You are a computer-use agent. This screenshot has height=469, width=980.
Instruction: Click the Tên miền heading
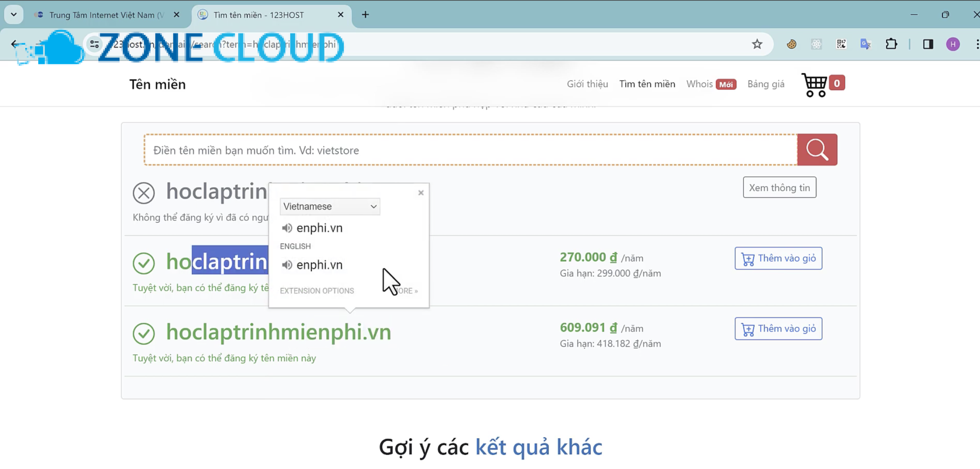click(x=157, y=85)
